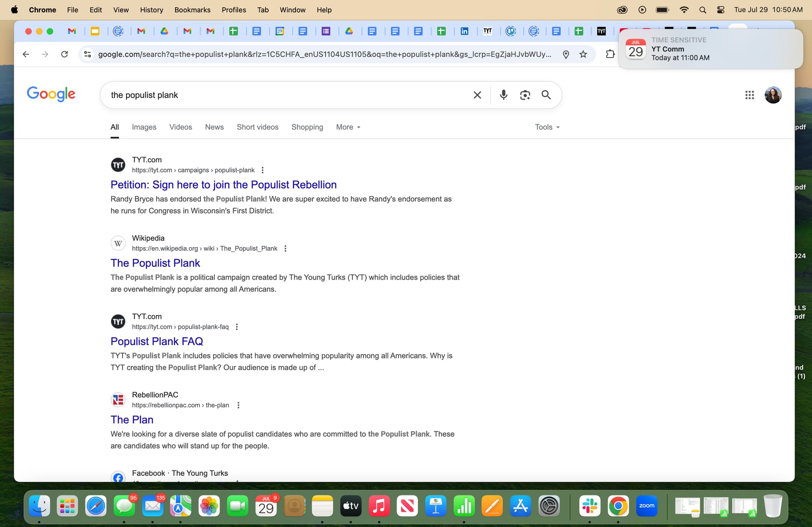Click the magnifying glass search button
Screen dimensions: 812x527
(546, 95)
